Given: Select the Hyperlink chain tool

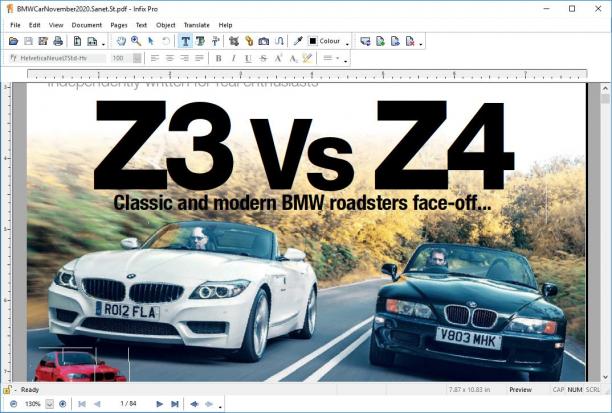Looking at the screenshot, I should point(249,41).
